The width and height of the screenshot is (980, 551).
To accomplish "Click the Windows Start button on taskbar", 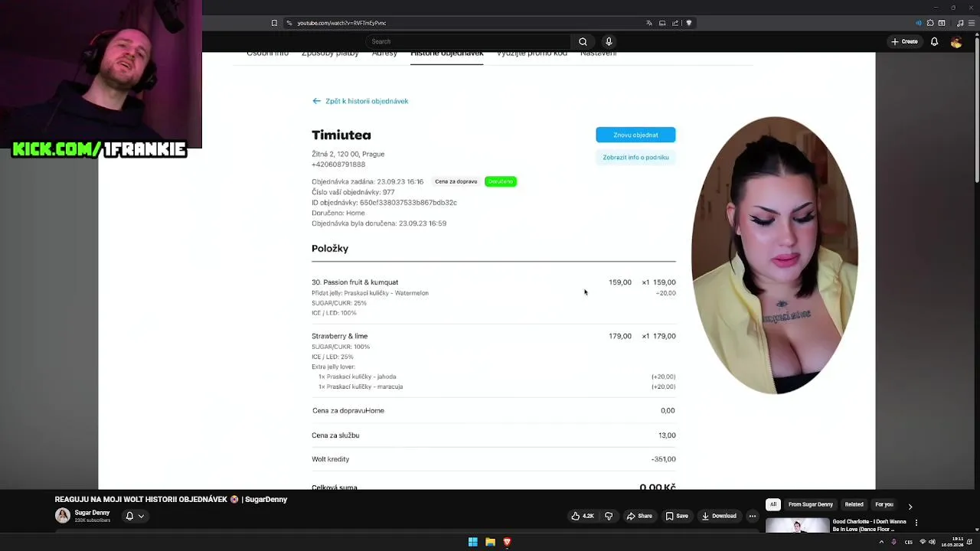I will [473, 542].
